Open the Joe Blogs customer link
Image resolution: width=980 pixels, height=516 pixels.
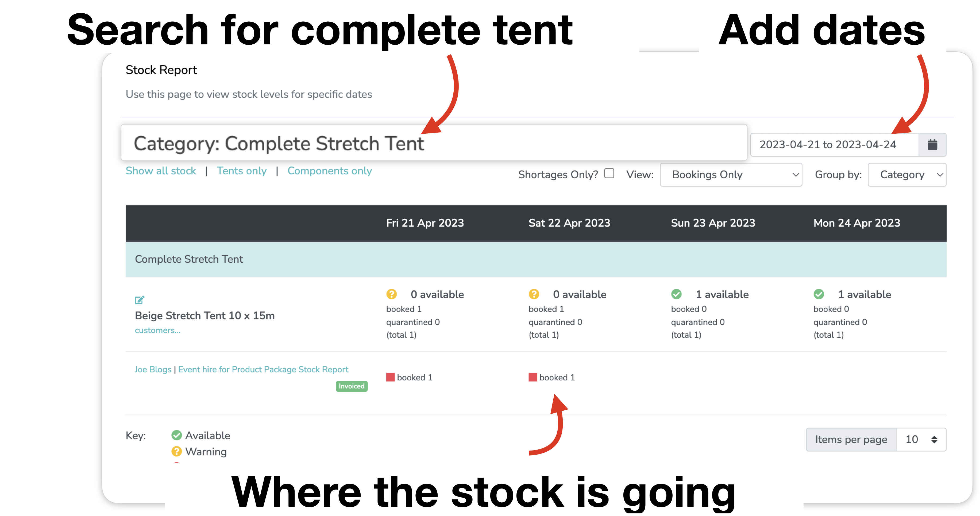click(153, 369)
